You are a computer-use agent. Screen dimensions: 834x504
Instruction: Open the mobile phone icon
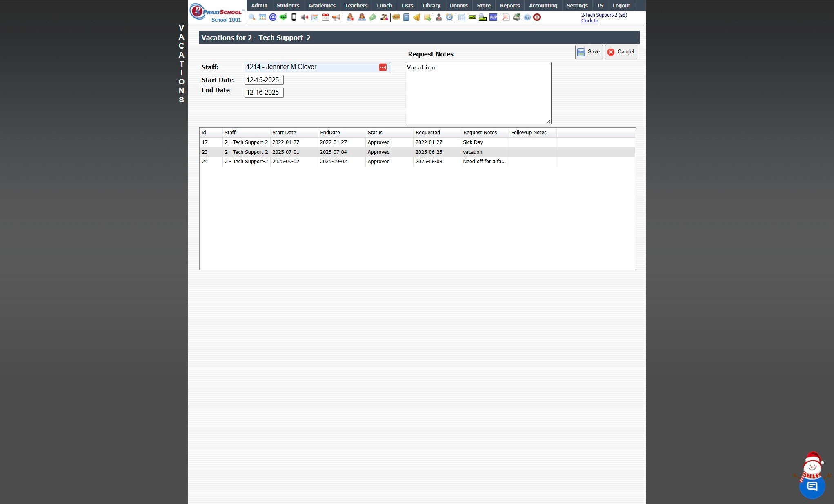(294, 17)
